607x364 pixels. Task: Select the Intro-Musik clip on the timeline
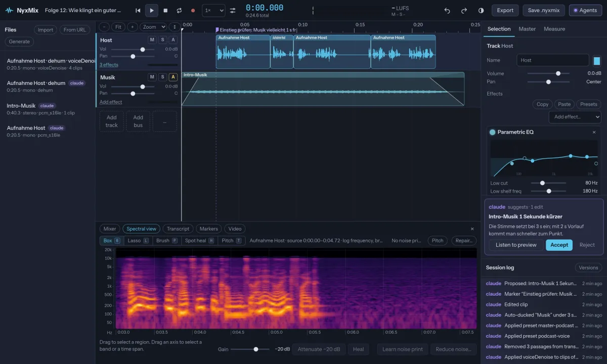323,89
